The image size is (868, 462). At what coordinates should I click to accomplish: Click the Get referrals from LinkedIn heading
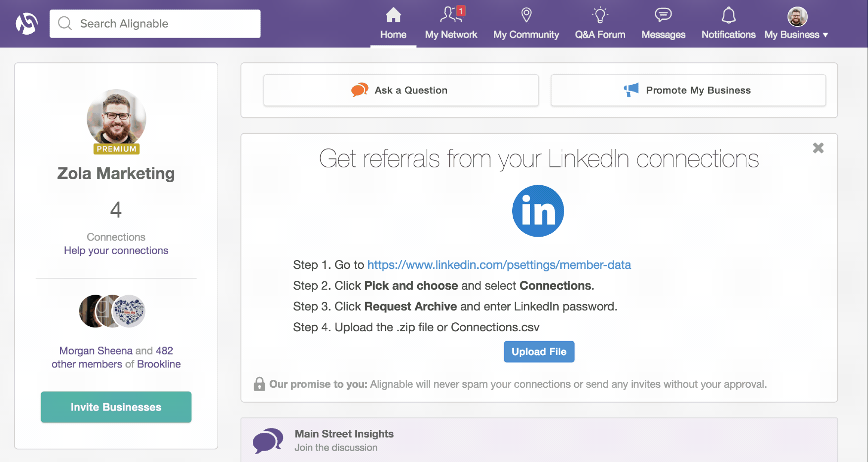539,159
